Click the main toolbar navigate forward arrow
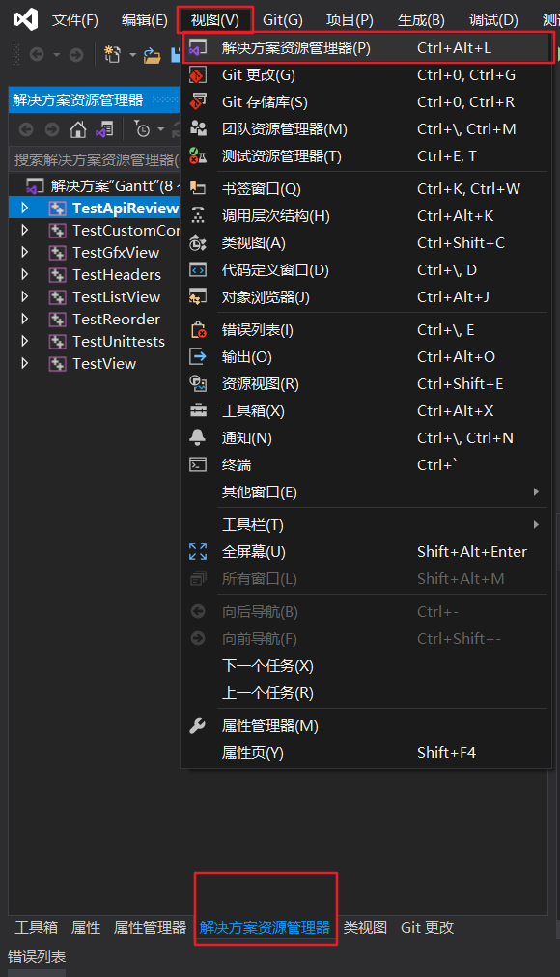 (76, 55)
